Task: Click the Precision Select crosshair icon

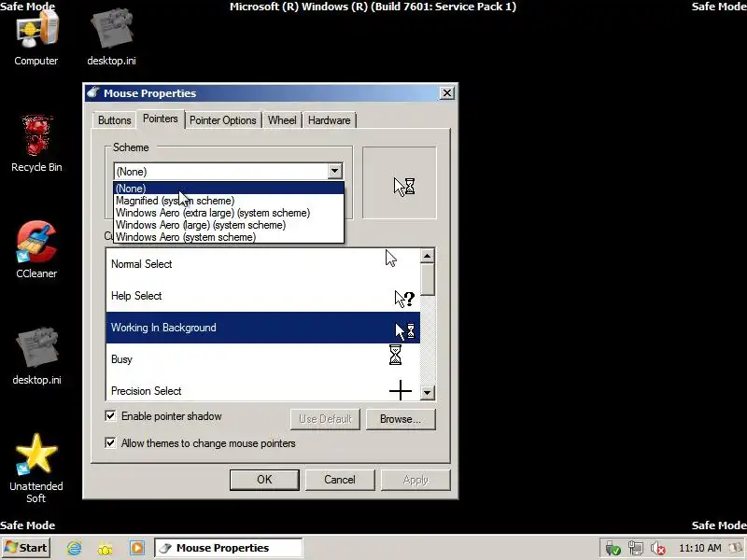Action: tap(401, 390)
